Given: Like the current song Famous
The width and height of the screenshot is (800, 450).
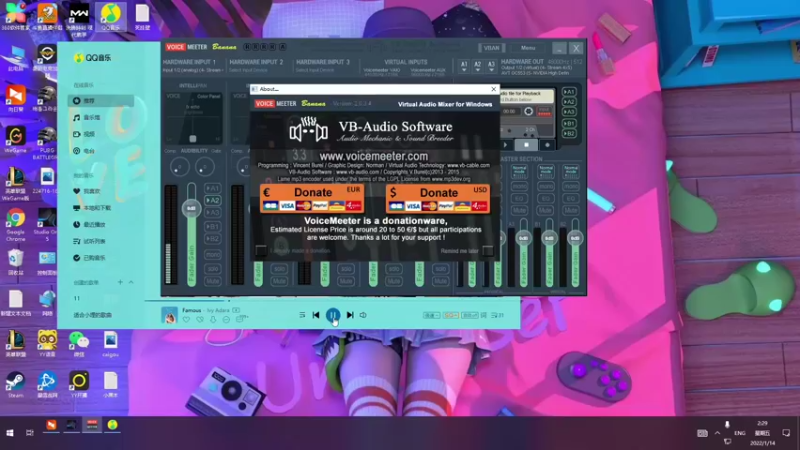Looking at the screenshot, I should 186,319.
